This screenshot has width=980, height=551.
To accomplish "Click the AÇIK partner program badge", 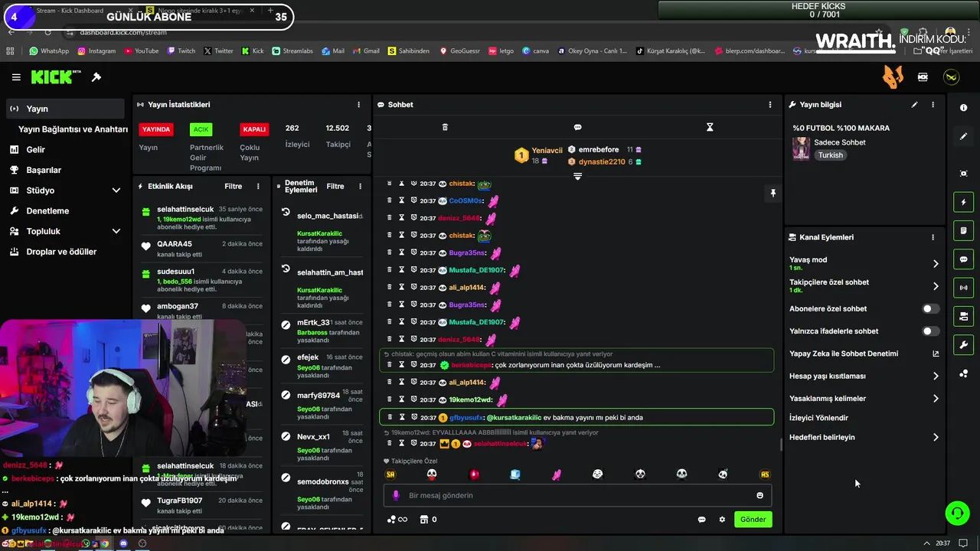I will point(201,129).
